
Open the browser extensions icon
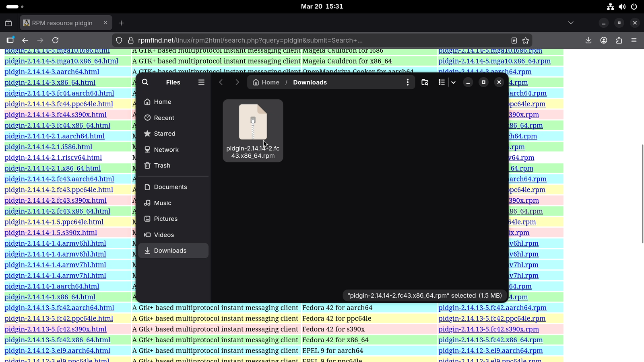click(x=619, y=40)
